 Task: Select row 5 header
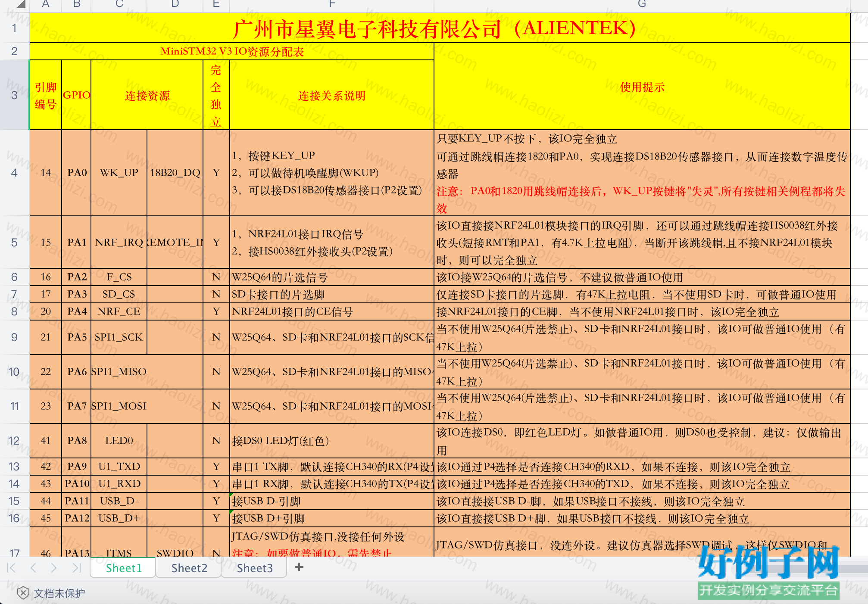14,242
